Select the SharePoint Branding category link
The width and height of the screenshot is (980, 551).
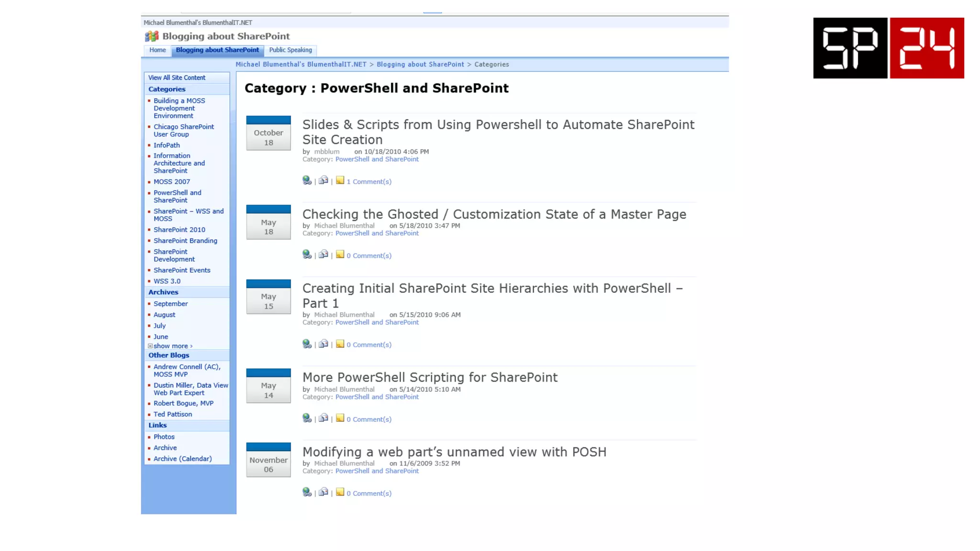[185, 241]
